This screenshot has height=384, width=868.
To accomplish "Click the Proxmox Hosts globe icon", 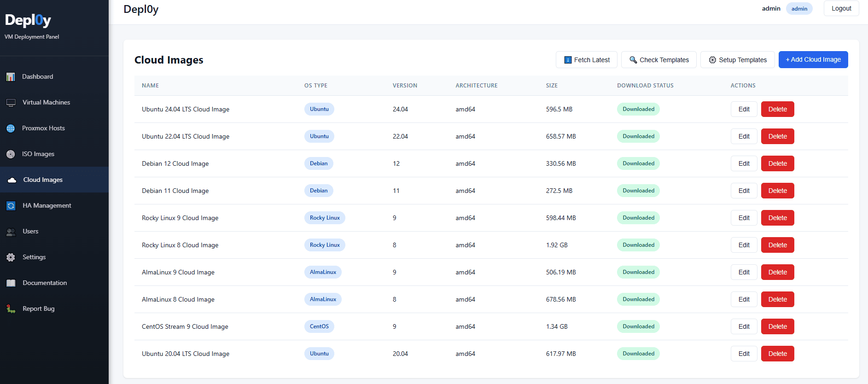I will tap(11, 128).
